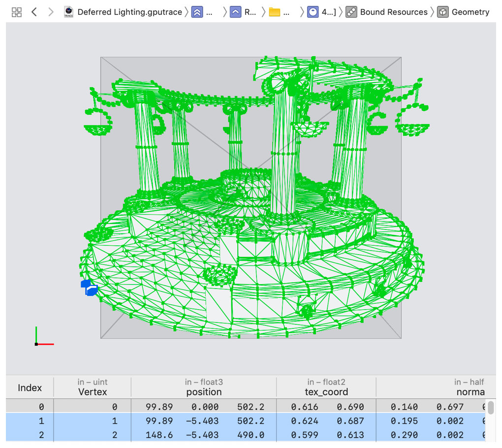Click tex_coord value 0.687
This screenshot has width=502, height=448.
coord(350,421)
